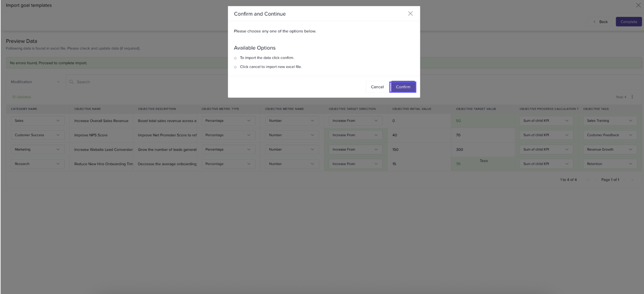This screenshot has height=294, width=644.
Task: Click Cancel in the dialog
Action: coord(377,87)
